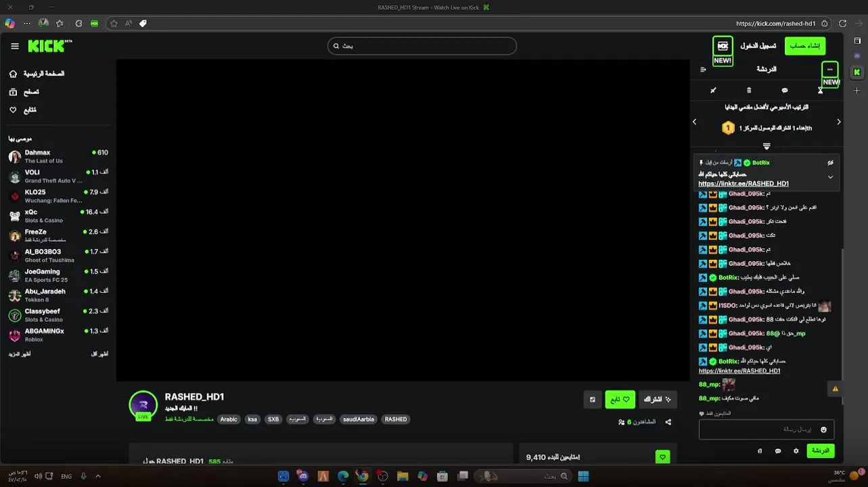Open Following in the left sidebar
The height and width of the screenshot is (487, 868).
pos(23,110)
